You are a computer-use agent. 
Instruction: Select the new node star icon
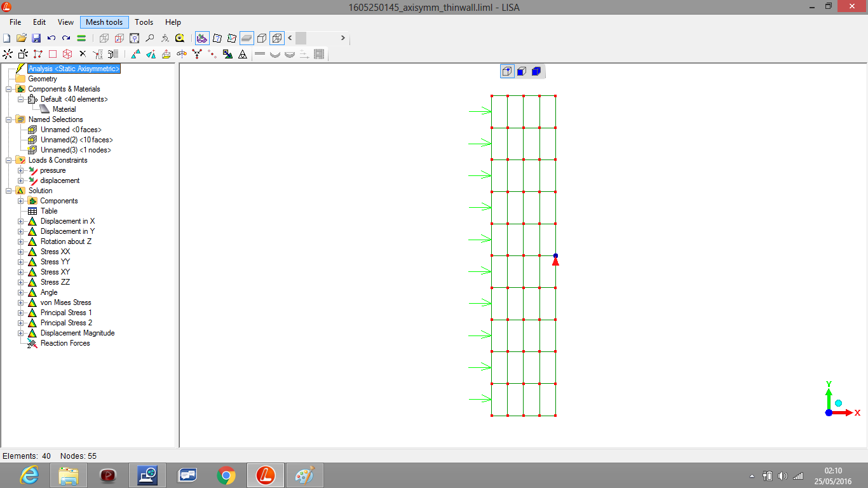(8, 55)
